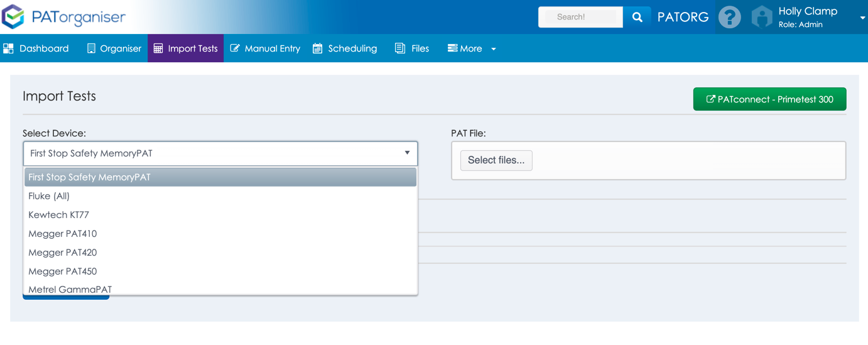Click the Scheduling calendar icon
The height and width of the screenshot is (345, 868).
318,48
